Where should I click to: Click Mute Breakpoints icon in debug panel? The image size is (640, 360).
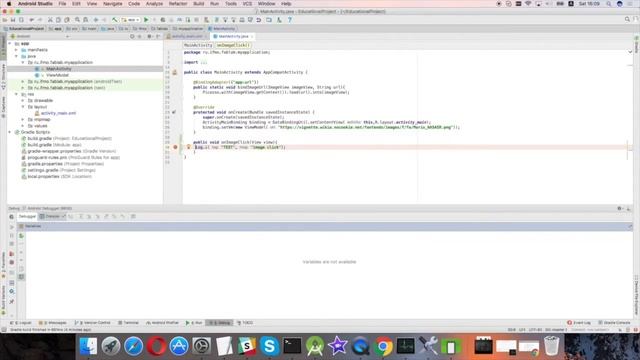[11, 262]
